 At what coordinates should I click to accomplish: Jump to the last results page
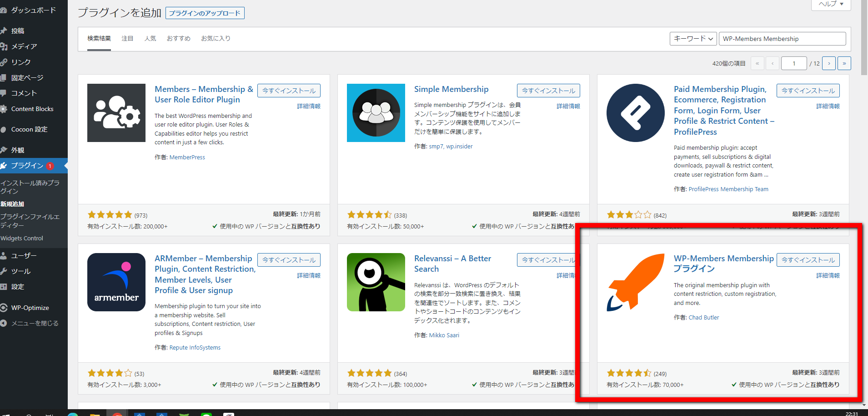point(844,63)
